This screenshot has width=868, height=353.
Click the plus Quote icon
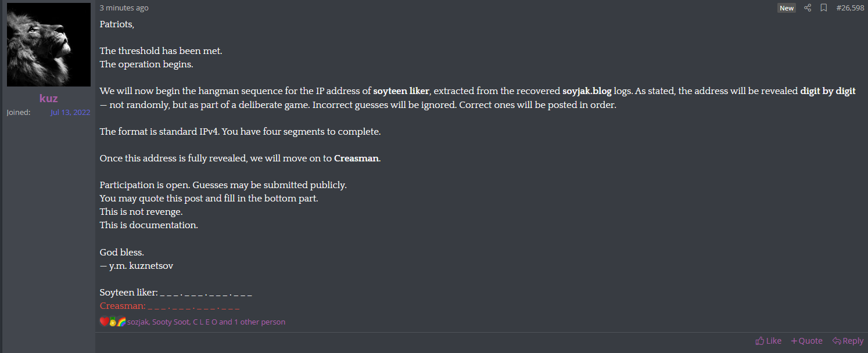click(794, 341)
